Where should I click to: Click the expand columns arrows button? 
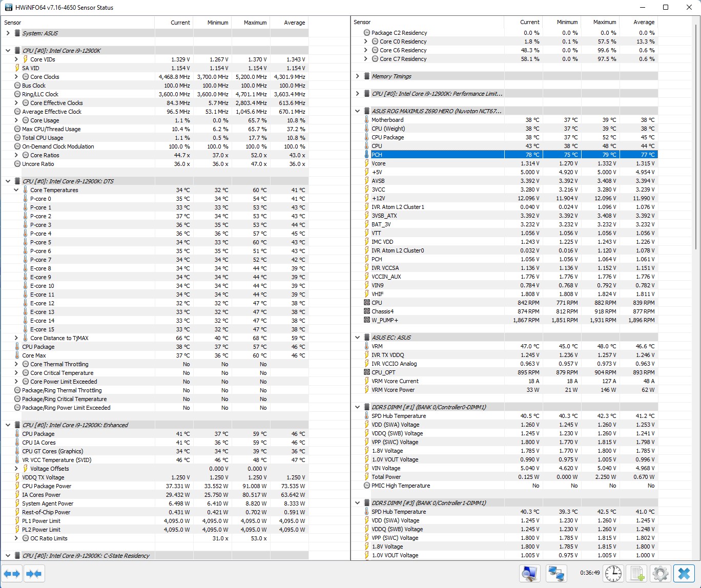click(12, 574)
